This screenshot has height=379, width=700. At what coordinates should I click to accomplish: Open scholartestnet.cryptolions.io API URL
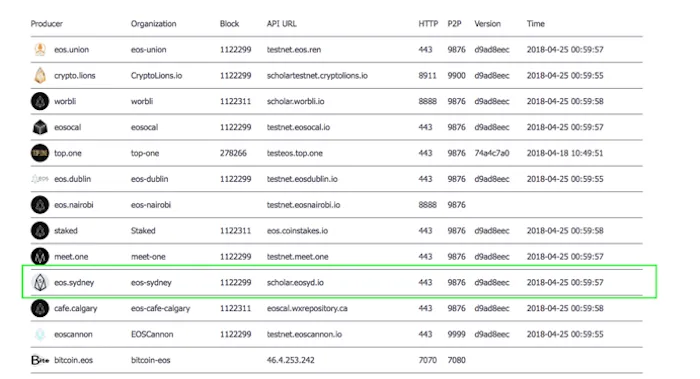click(x=317, y=75)
